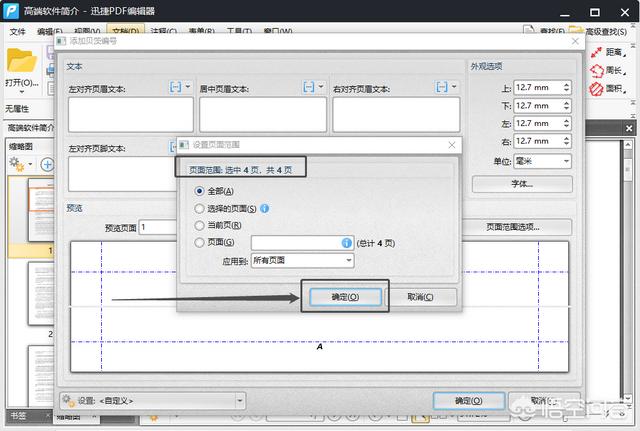Adjust the 上 margin spinner
Image resolution: width=640 pixels, height=431 pixels.
coord(566,87)
